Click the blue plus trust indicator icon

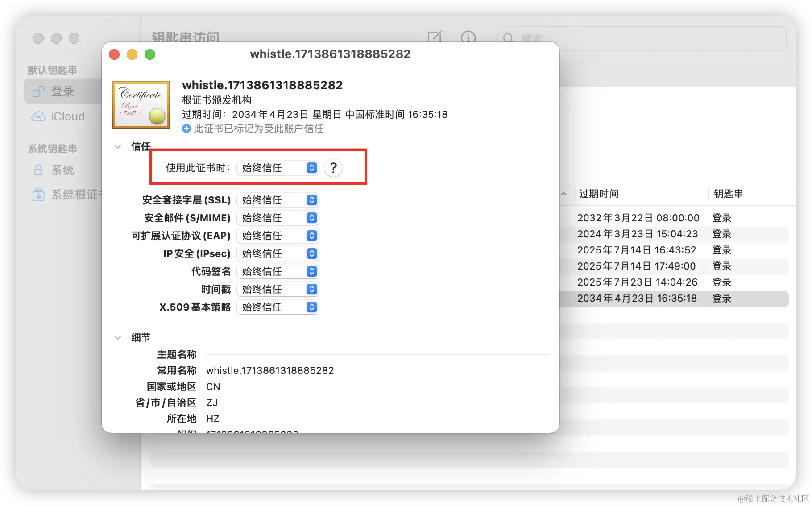pyautogui.click(x=186, y=129)
